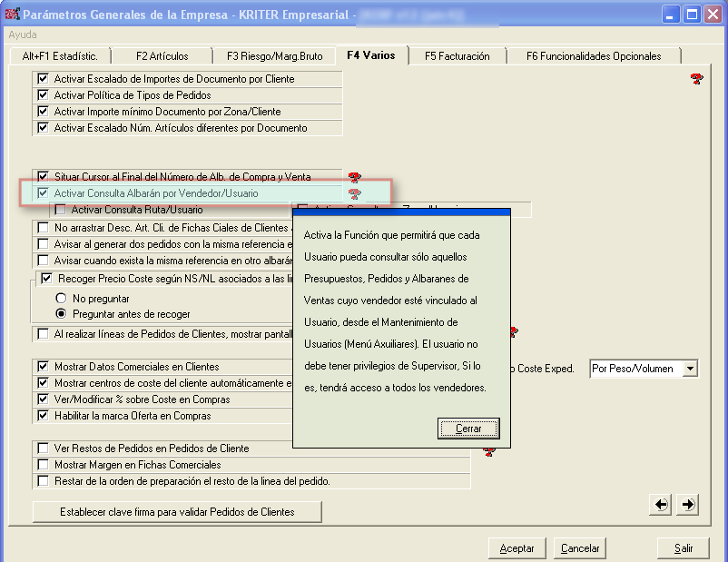Close the help popup with Cerrar
The height and width of the screenshot is (562, 728).
467,429
